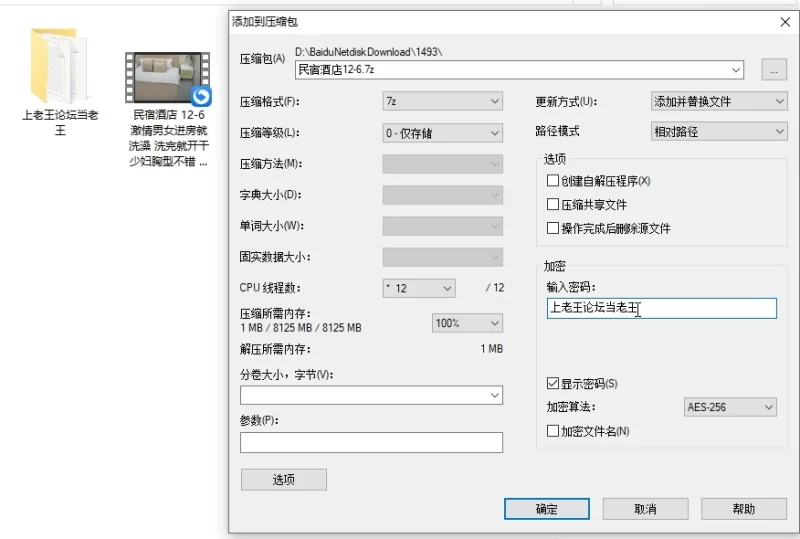Select the 上老王论坛当老王 folder icon

tap(60, 66)
